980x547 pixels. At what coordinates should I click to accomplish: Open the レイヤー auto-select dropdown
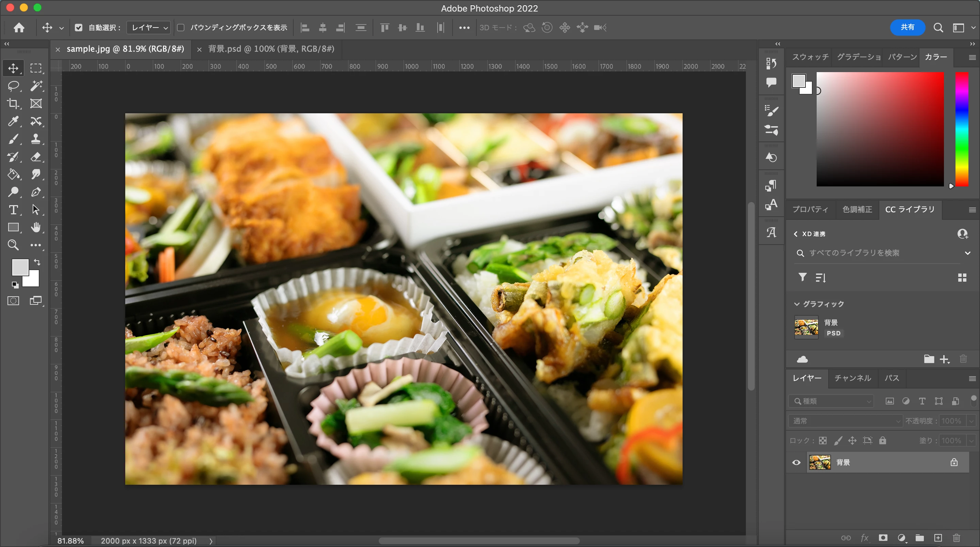coord(149,28)
